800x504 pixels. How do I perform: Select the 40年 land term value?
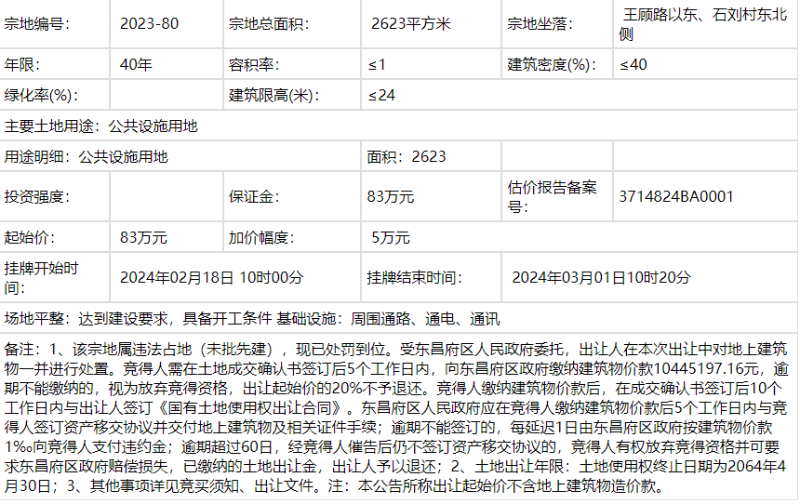point(136,65)
